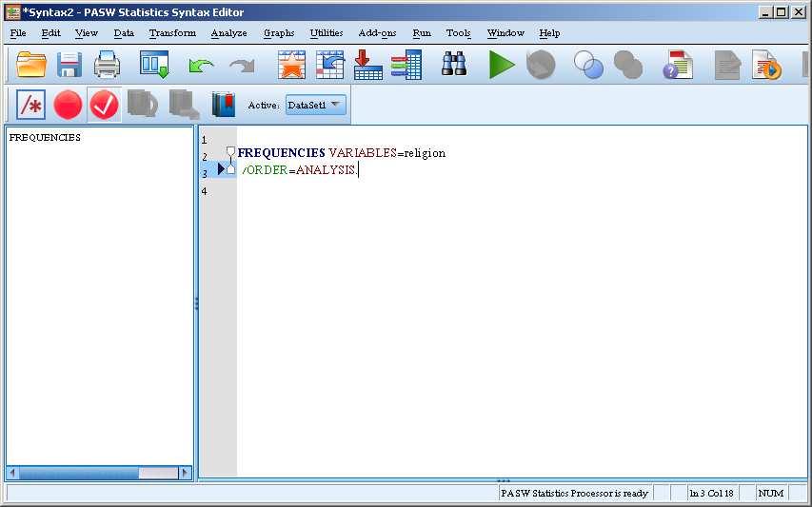Click the grayed-out document icon
Image resolution: width=812 pixels, height=507 pixels.
pos(727,65)
